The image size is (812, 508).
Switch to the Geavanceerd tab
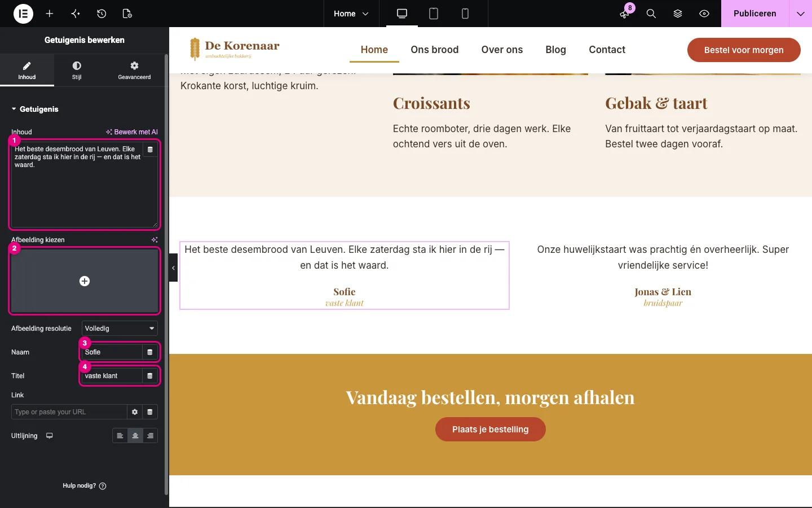pyautogui.click(x=134, y=70)
